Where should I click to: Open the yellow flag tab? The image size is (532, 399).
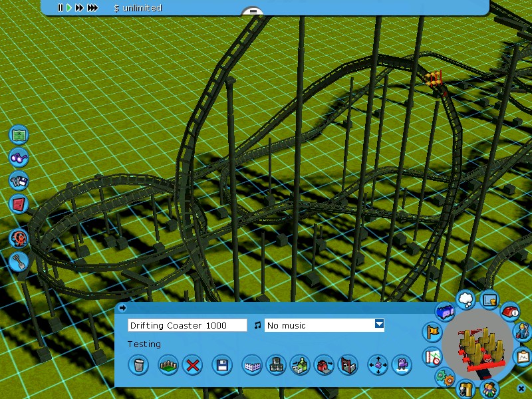click(432, 331)
